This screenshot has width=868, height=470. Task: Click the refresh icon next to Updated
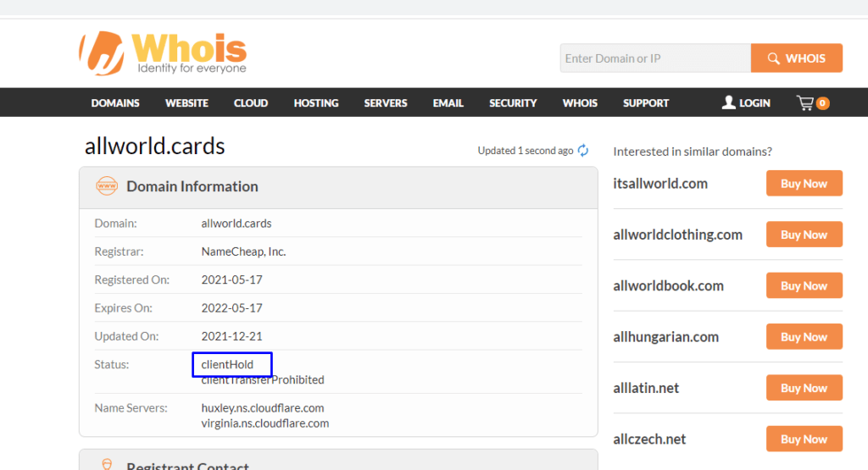pyautogui.click(x=583, y=151)
